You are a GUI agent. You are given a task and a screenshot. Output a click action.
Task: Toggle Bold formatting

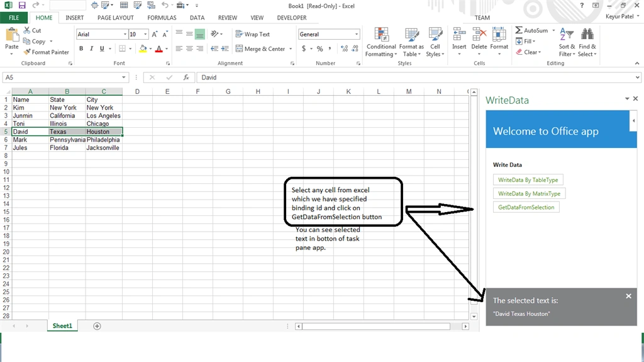click(x=81, y=48)
